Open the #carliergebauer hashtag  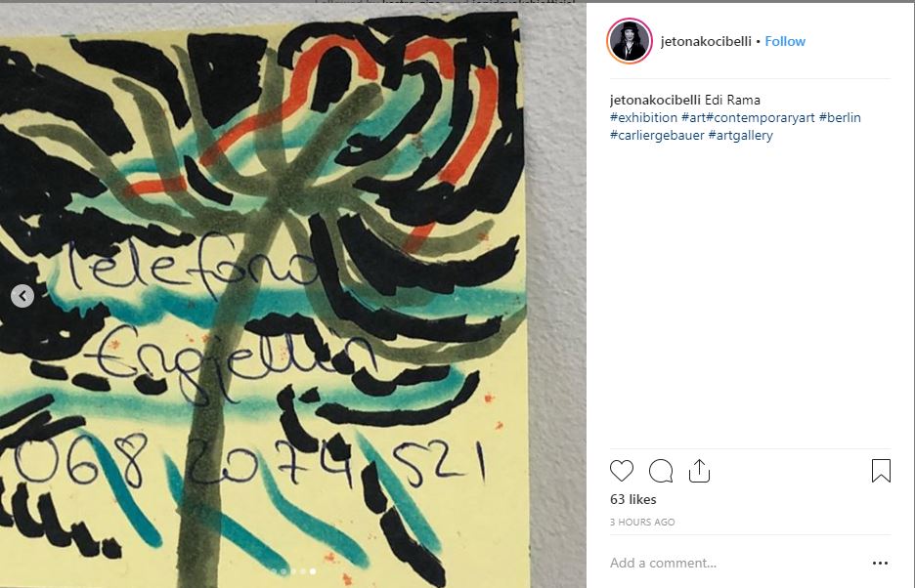[x=657, y=136]
